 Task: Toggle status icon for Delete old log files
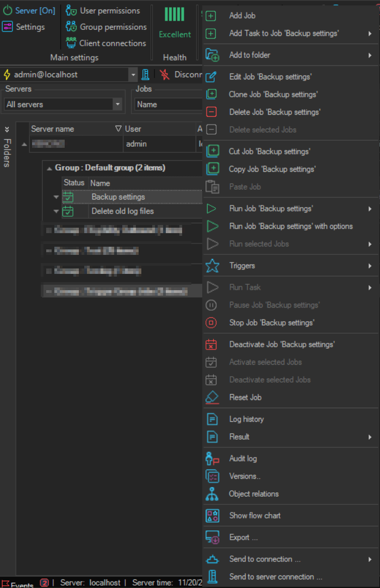(68, 211)
